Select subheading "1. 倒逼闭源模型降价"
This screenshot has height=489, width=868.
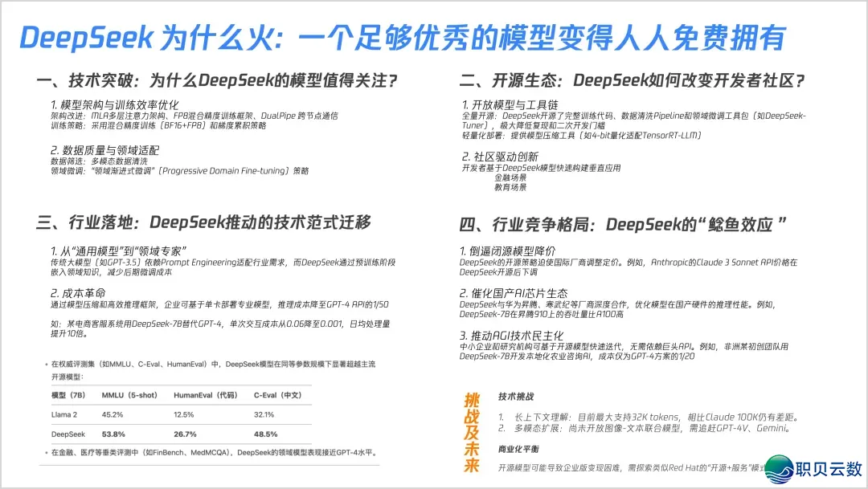pos(507,251)
